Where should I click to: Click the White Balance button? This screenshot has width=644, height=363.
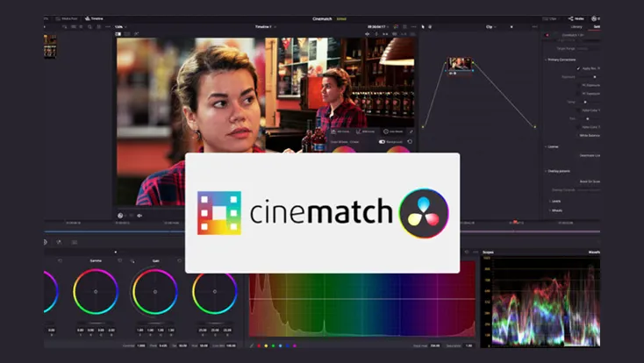[590, 135]
